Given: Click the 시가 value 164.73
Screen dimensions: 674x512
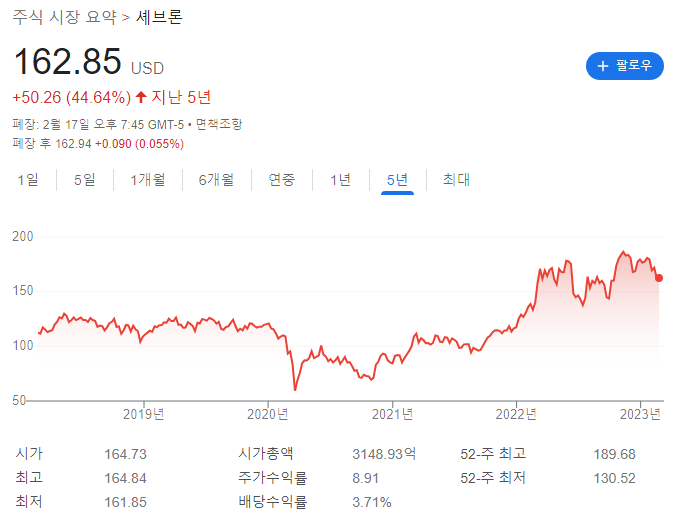Looking at the screenshot, I should (x=126, y=454).
